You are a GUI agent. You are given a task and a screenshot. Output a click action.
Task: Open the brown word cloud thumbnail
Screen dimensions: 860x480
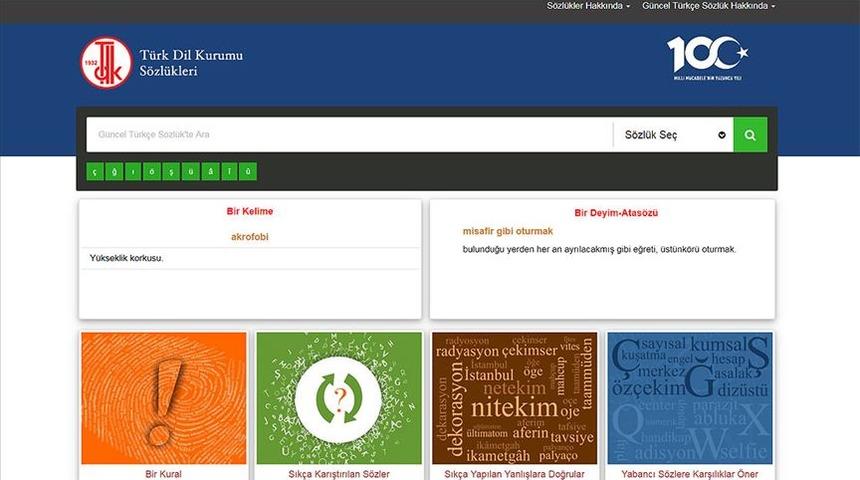point(514,398)
